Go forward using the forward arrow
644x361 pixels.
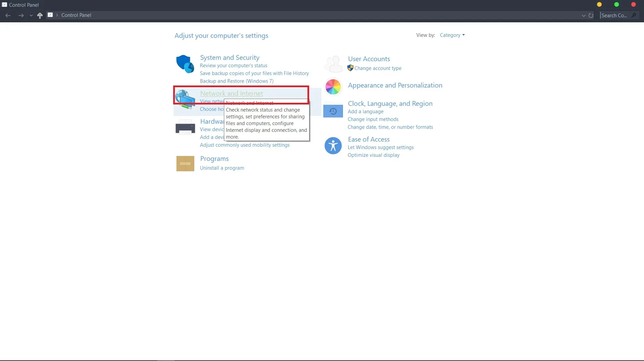[x=21, y=15]
